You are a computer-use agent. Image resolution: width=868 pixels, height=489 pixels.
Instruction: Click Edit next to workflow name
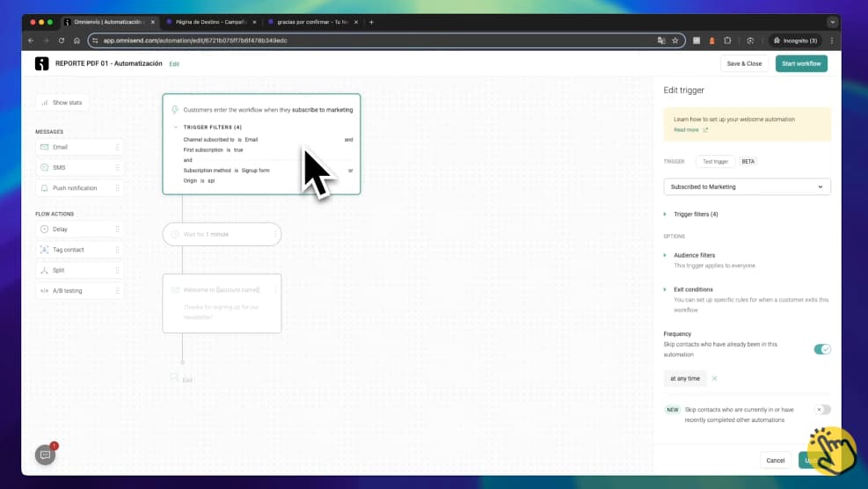click(x=174, y=64)
